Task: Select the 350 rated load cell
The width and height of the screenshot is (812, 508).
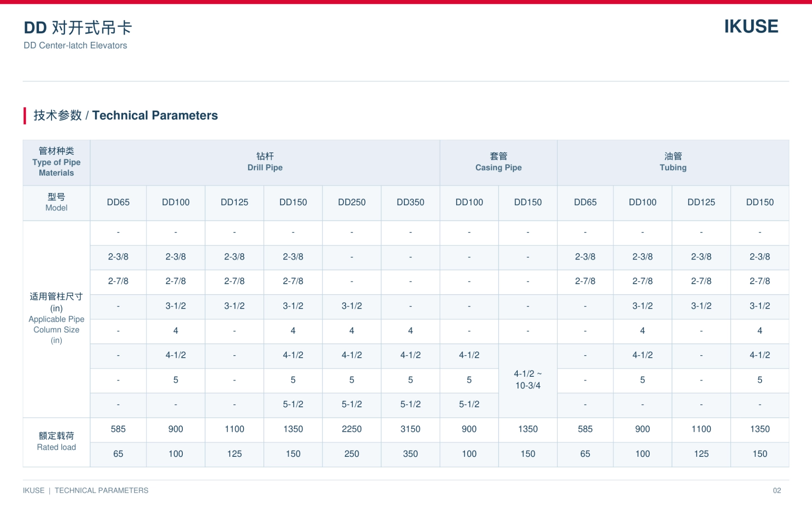Action: [410, 454]
